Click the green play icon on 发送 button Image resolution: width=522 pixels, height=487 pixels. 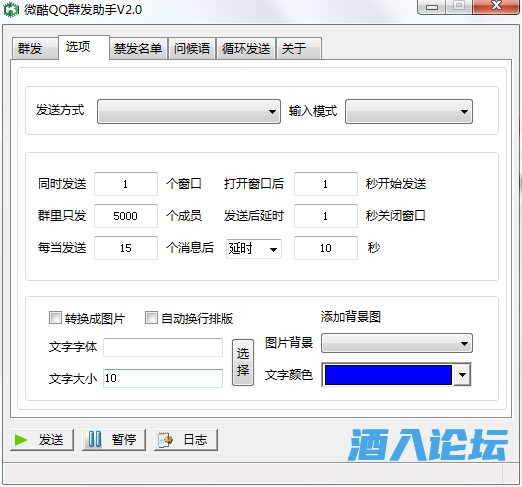(x=21, y=440)
